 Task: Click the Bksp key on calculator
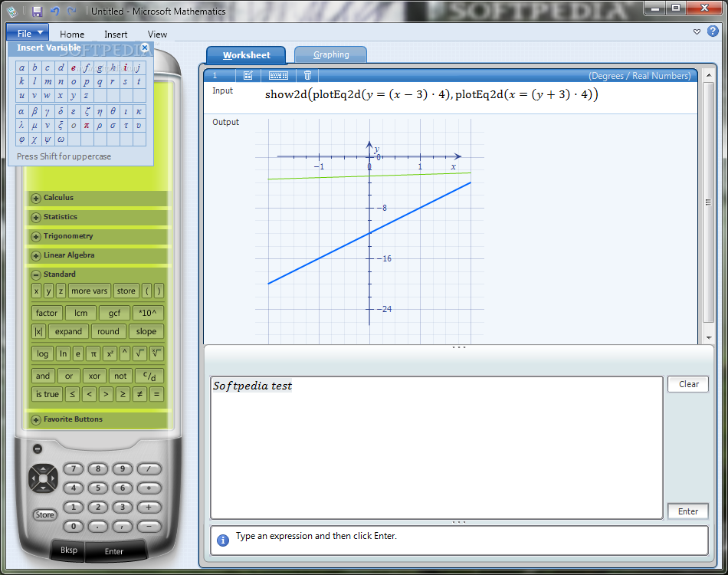[69, 550]
